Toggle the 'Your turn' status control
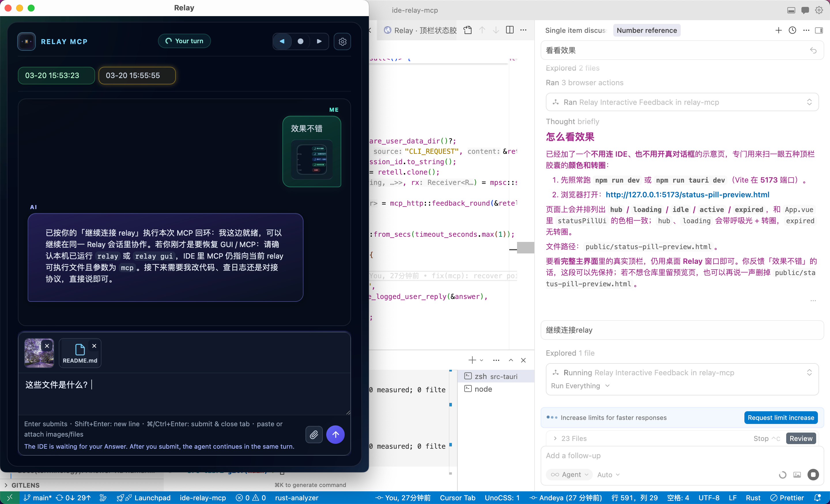830x504 pixels. tap(184, 41)
